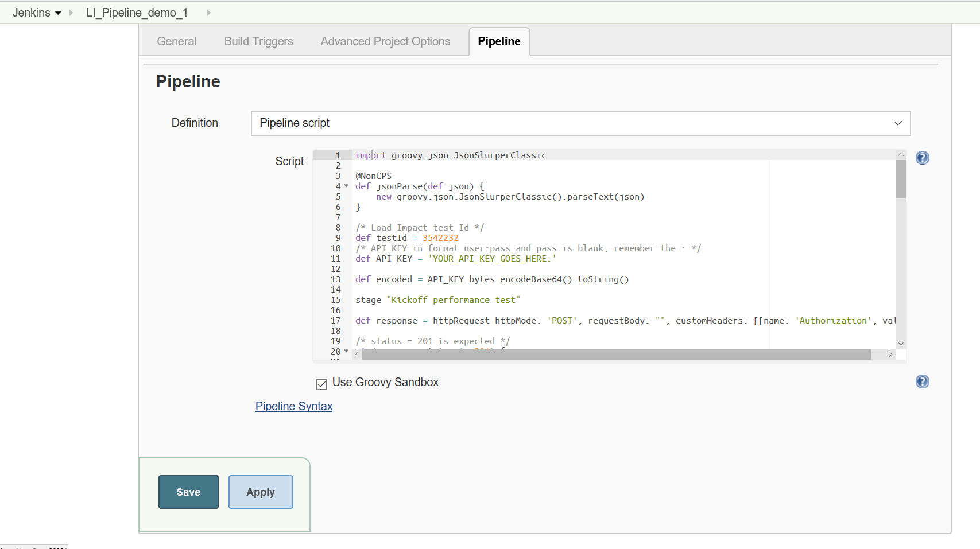This screenshot has width=980, height=549.
Task: Switch to the Build Triggers tab
Action: tap(258, 41)
